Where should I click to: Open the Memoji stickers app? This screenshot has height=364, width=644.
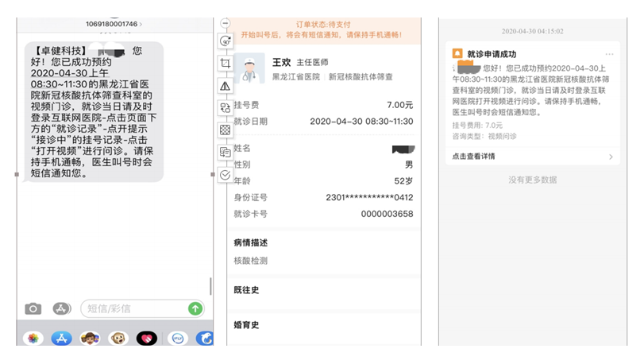click(90, 338)
